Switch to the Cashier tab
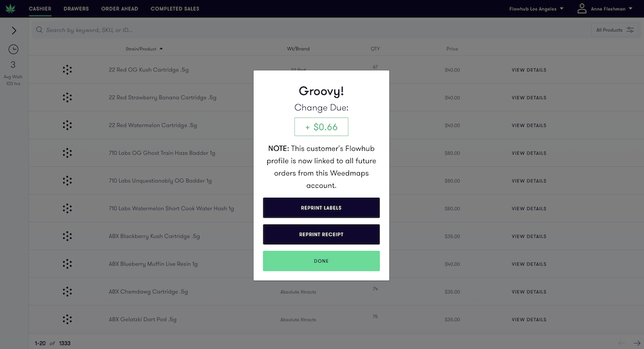The height and width of the screenshot is (349, 644). (40, 8)
